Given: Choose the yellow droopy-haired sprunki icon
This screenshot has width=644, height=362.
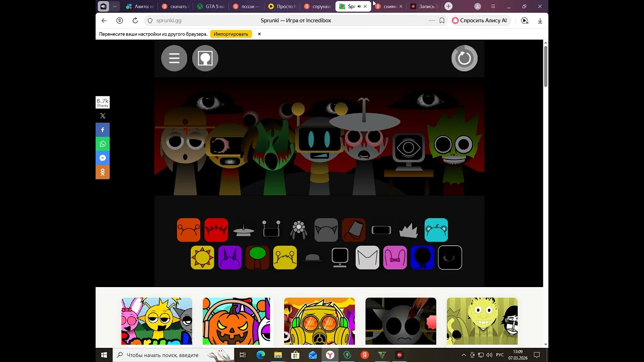Looking at the screenshot, I should point(285,257).
